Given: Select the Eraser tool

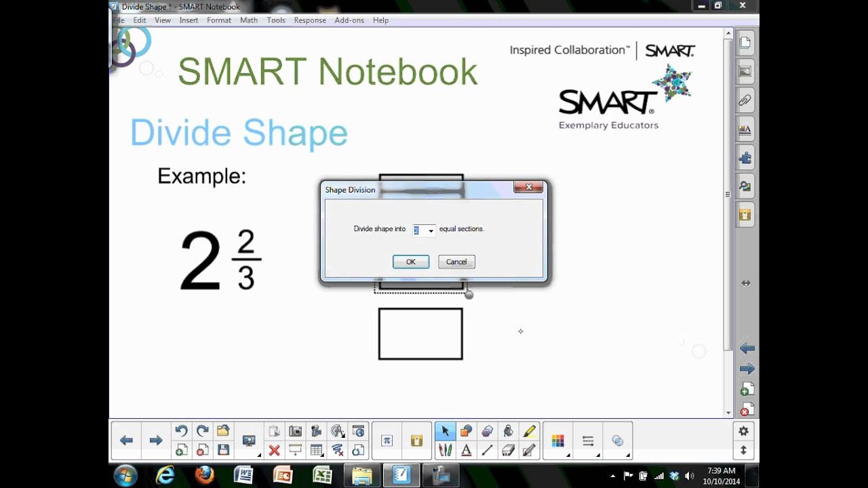Looking at the screenshot, I should pyautogui.click(x=508, y=450).
